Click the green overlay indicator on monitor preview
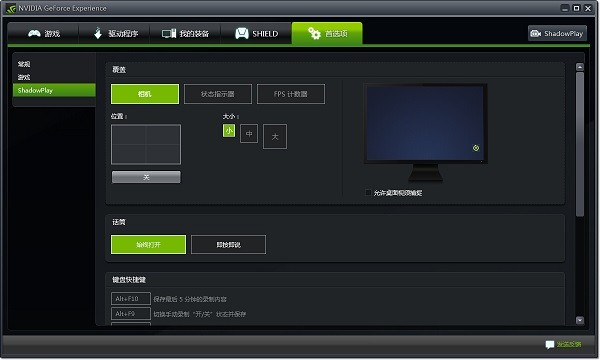The width and height of the screenshot is (600, 360). point(476,148)
